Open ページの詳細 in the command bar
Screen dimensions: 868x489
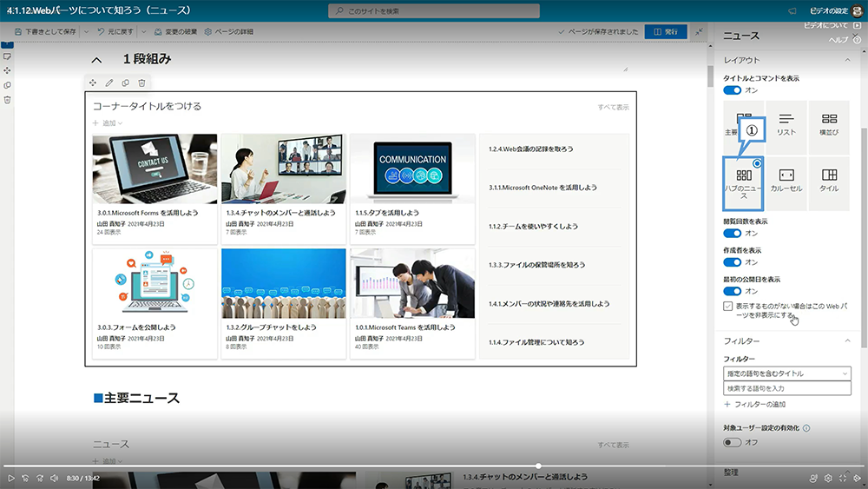click(228, 31)
